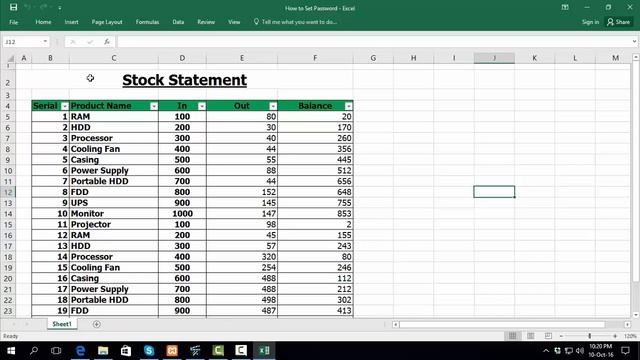Click the vertical scrollbar up arrow
This screenshot has height=360, width=640.
636,58
